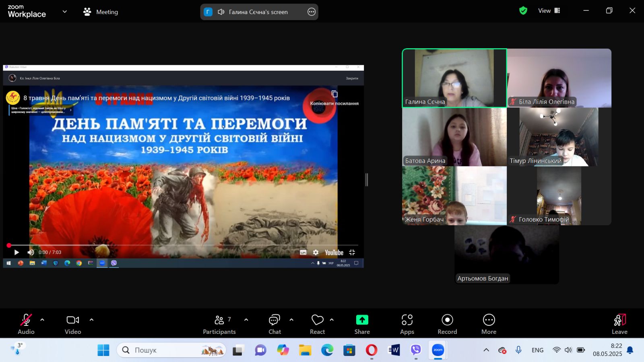Image resolution: width=644 pixels, height=362 pixels.
Task: Click Закрити in shared Viber window
Action: pyautogui.click(x=352, y=78)
